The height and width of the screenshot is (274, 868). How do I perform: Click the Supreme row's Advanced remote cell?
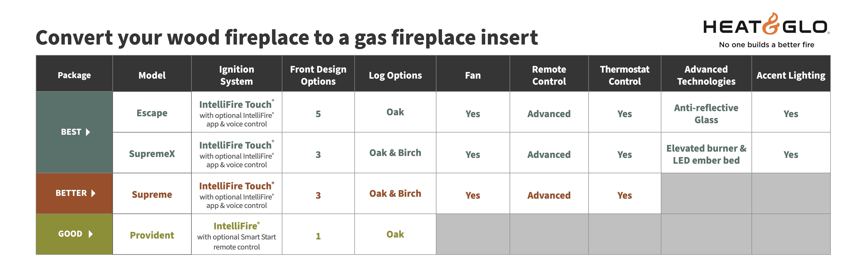549,195
